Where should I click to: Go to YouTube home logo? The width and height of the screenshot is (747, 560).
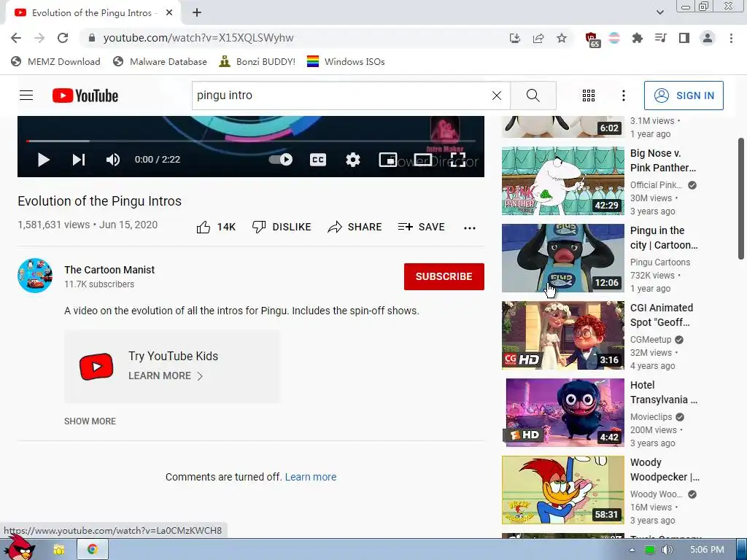click(x=85, y=96)
